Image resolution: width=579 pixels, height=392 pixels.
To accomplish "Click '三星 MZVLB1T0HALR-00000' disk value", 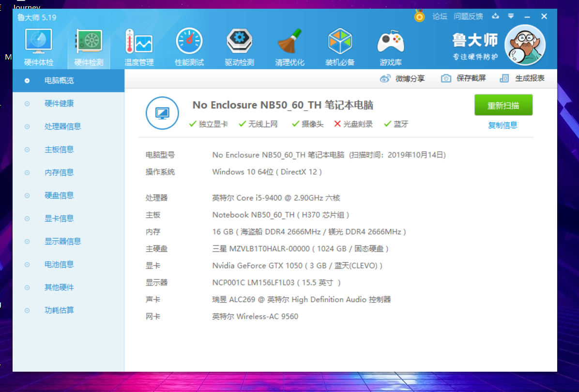I will coord(300,249).
